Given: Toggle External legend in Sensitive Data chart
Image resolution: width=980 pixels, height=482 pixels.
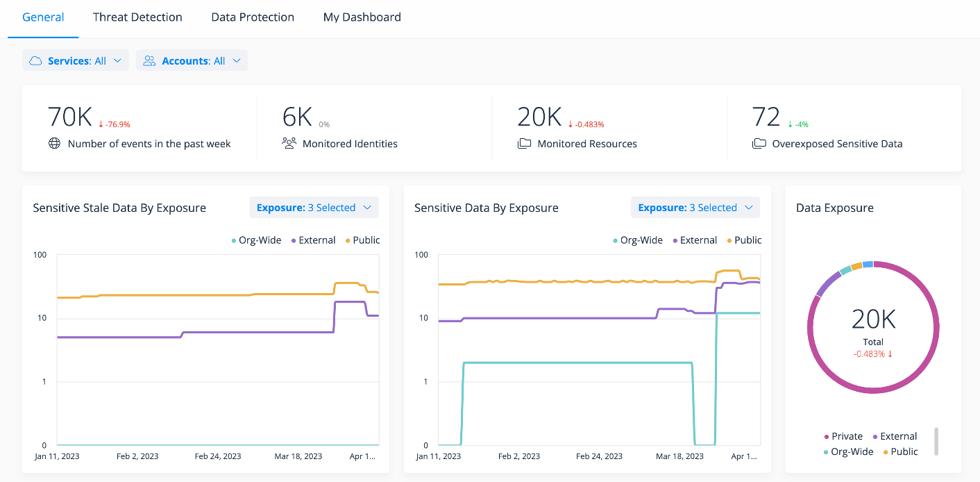Looking at the screenshot, I should pos(694,240).
